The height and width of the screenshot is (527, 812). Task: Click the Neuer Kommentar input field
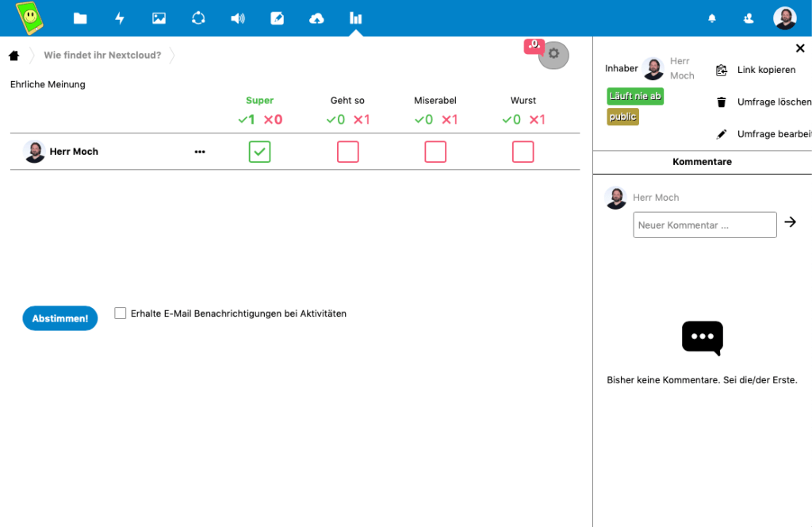(704, 225)
